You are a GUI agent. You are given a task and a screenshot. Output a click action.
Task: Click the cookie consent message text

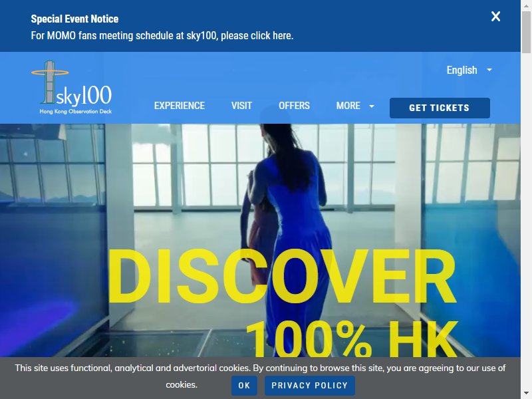point(260,376)
